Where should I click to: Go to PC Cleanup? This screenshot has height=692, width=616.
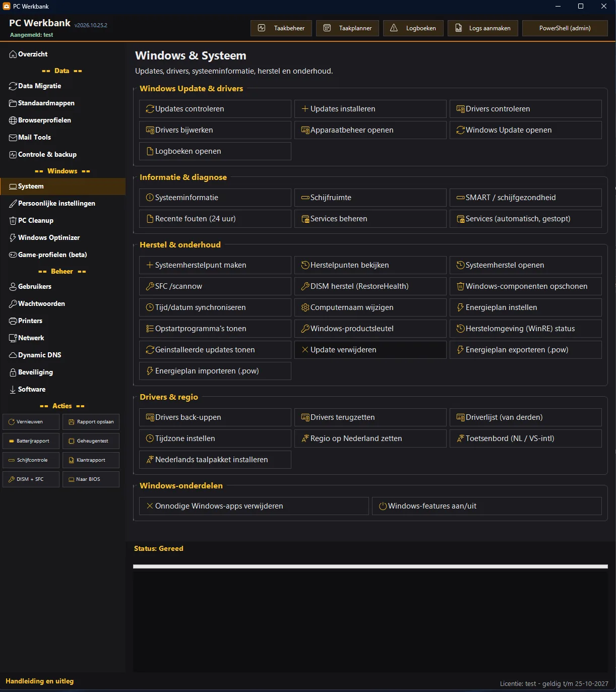(x=63, y=220)
